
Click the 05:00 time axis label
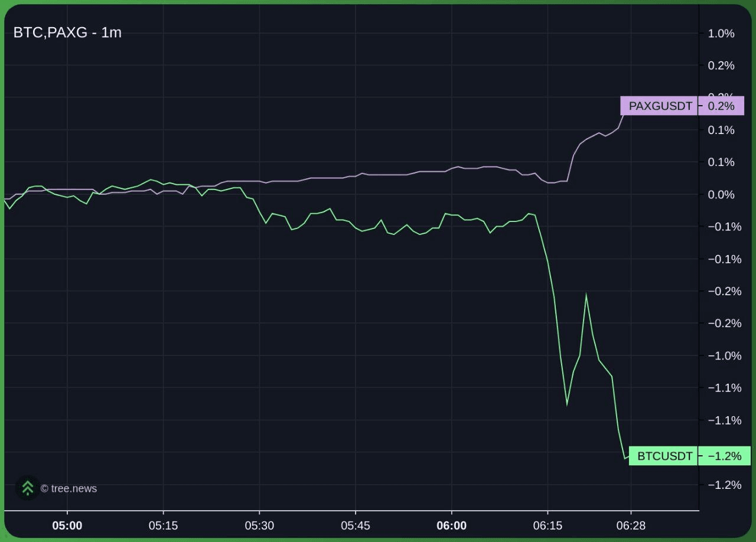[67, 525]
